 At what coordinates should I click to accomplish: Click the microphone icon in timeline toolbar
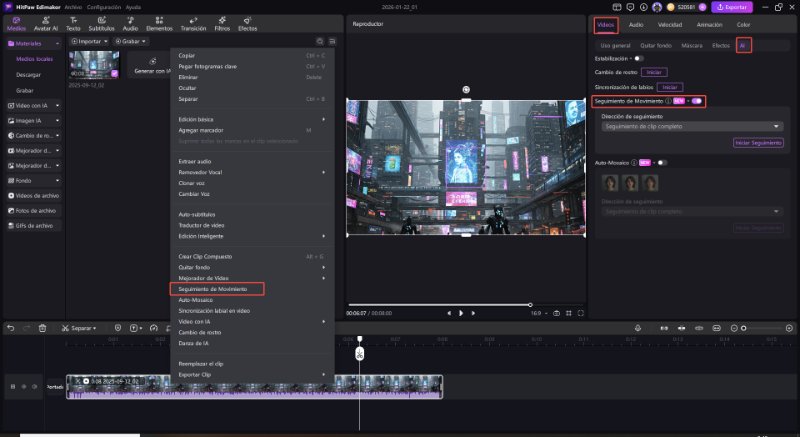tap(637, 327)
